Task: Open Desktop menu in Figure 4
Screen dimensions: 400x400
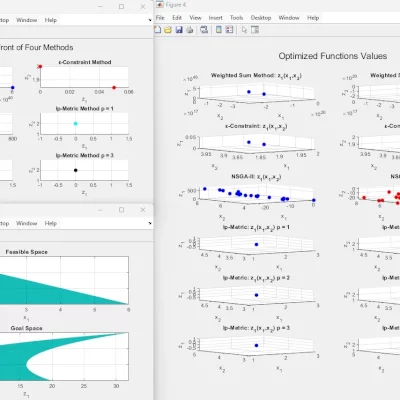Action: (x=261, y=18)
